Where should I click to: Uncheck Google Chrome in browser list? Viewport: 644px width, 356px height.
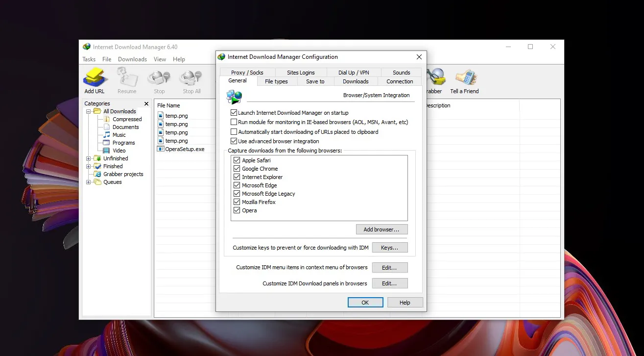[x=237, y=169]
